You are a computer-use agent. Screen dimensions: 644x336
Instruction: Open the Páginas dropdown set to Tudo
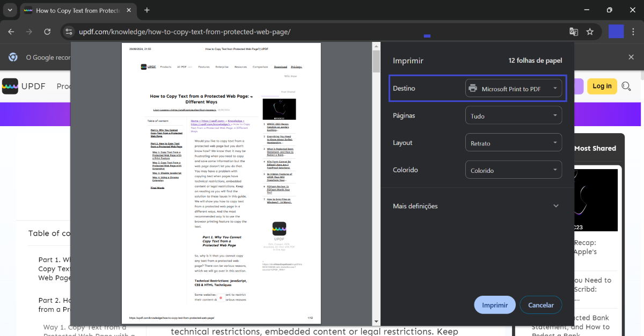[x=514, y=116]
